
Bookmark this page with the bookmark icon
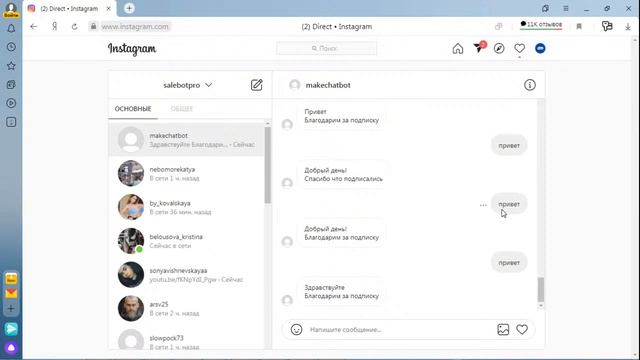(x=579, y=27)
